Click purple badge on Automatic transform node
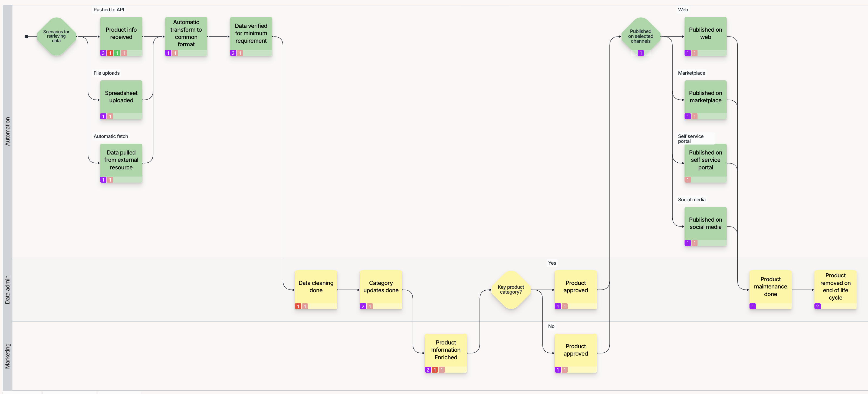The height and width of the screenshot is (394, 868). click(x=168, y=53)
